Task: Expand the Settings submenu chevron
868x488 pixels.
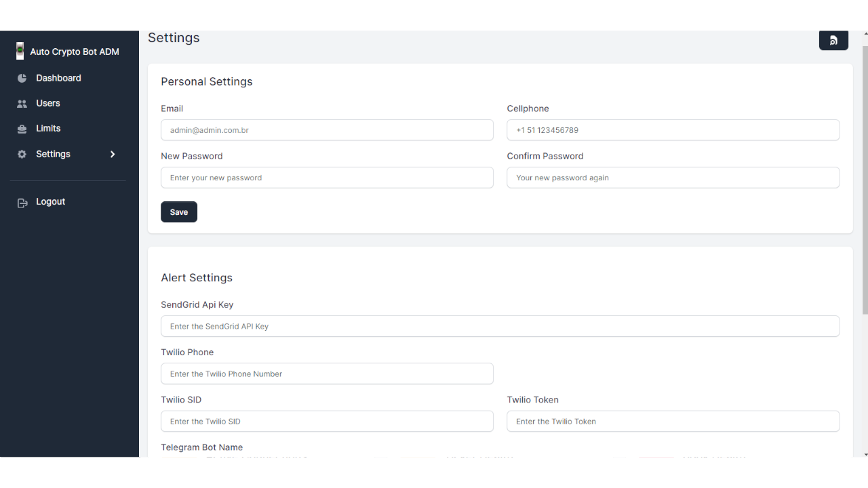Action: coord(113,155)
